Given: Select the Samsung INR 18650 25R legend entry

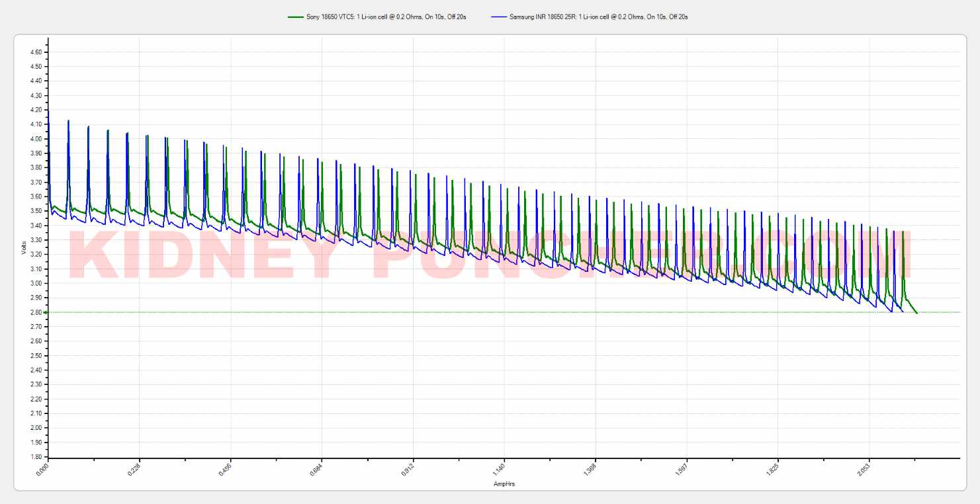Looking at the screenshot, I should tap(590, 17).
